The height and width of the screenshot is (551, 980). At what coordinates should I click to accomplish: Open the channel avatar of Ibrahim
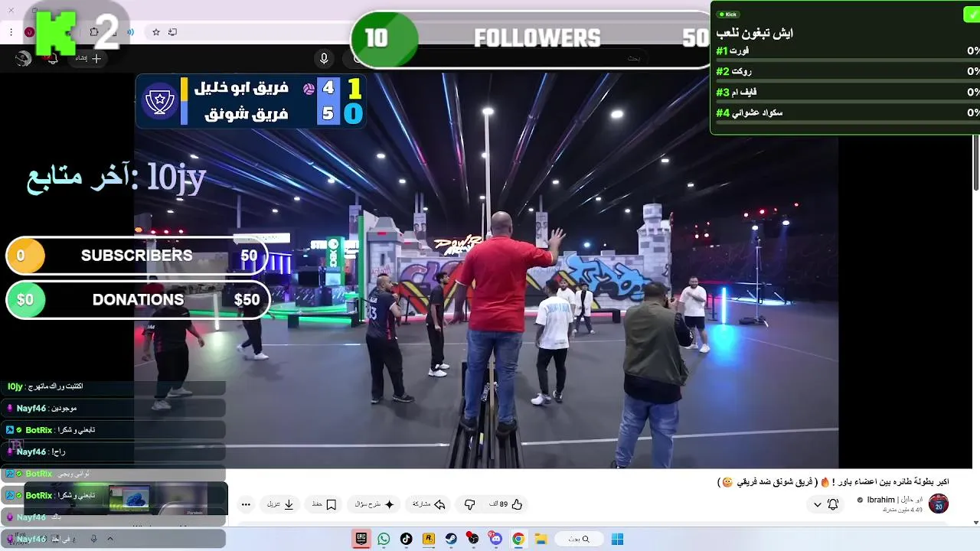tap(939, 504)
